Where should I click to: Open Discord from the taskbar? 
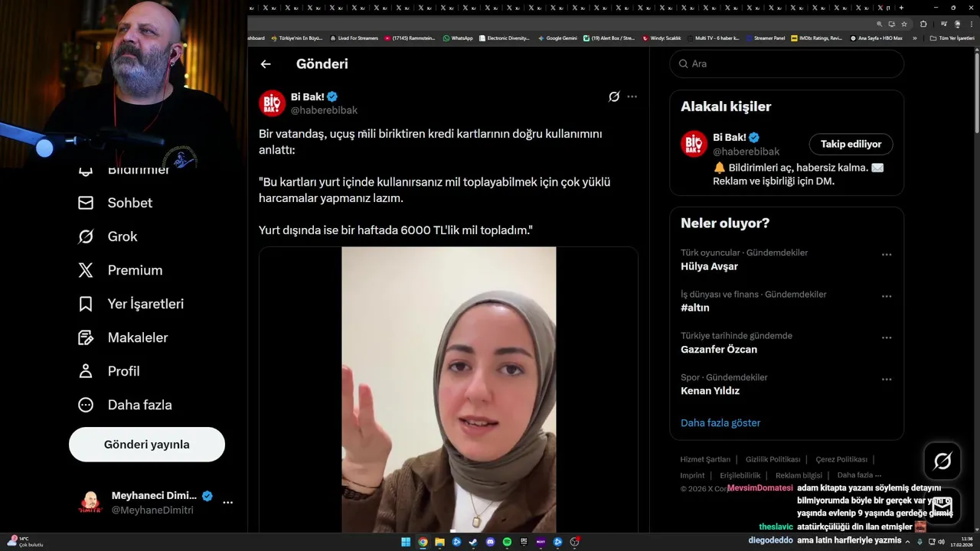coord(490,542)
